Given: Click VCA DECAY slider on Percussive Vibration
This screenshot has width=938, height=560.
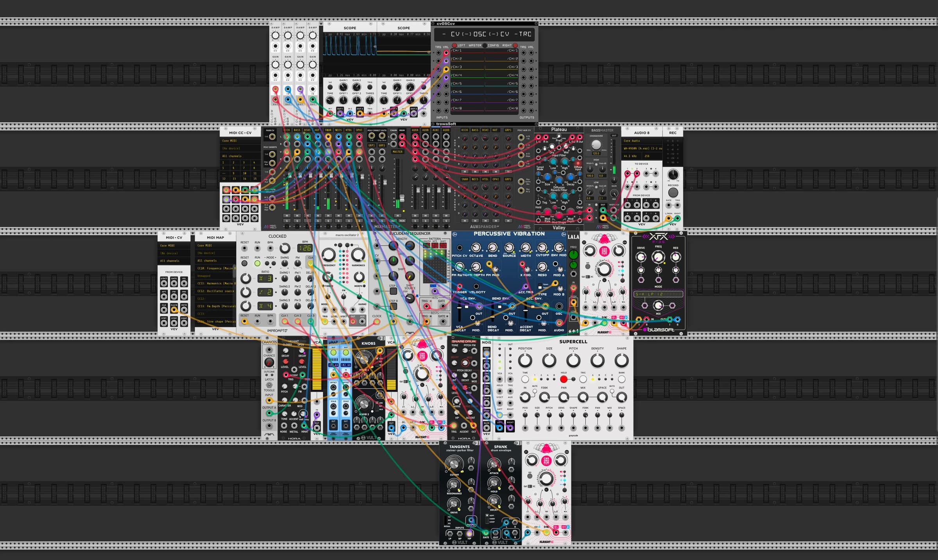Looking at the screenshot, I should tap(460, 312).
